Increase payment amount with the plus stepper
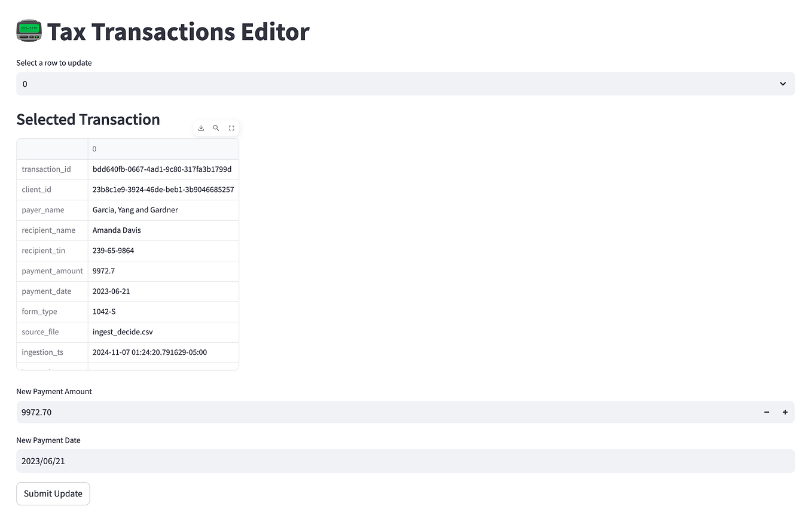The height and width of the screenshot is (518, 812). click(785, 412)
